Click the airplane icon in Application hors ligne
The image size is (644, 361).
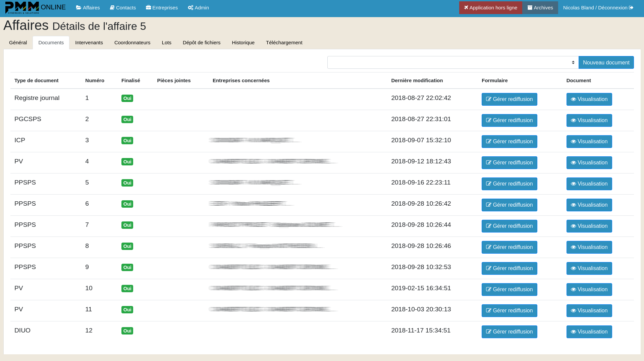tap(466, 7)
